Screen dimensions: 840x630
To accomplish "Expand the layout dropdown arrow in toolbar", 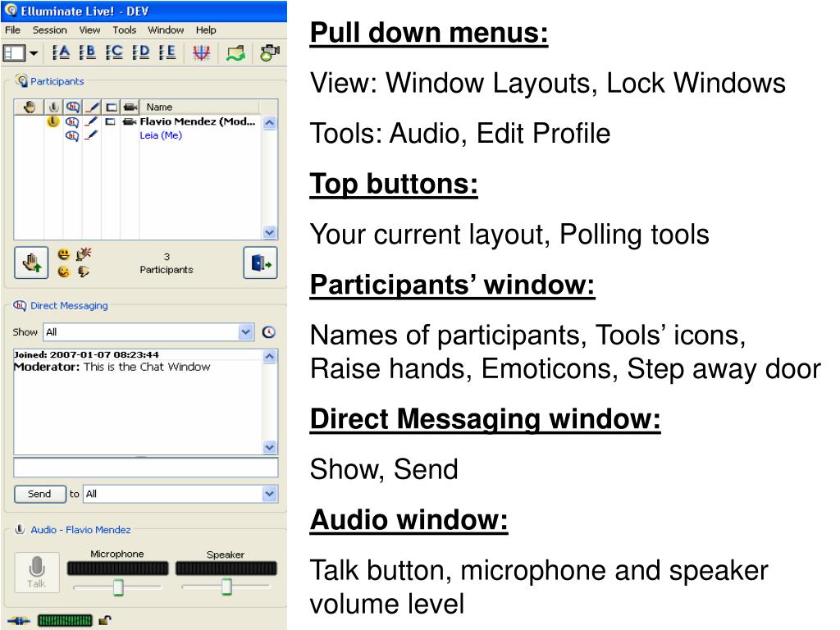I will click(34, 53).
